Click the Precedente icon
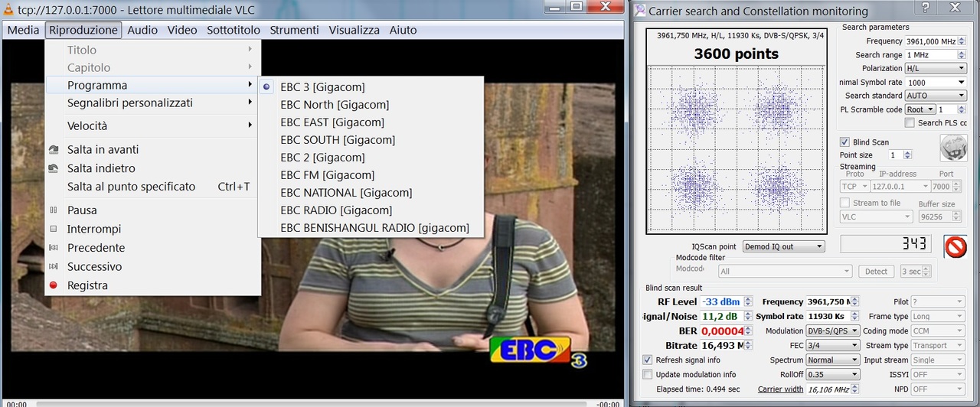Screen dimensions: 980x407 (x=53, y=248)
